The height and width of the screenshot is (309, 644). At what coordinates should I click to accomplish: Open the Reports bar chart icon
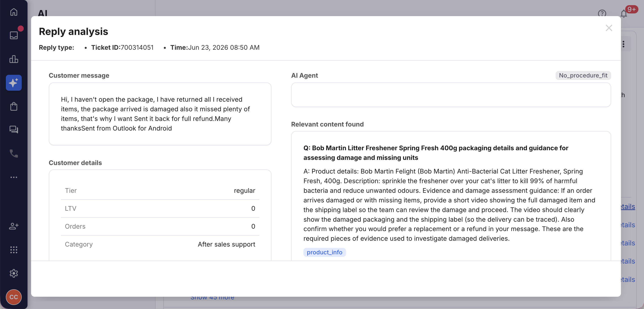point(14,59)
